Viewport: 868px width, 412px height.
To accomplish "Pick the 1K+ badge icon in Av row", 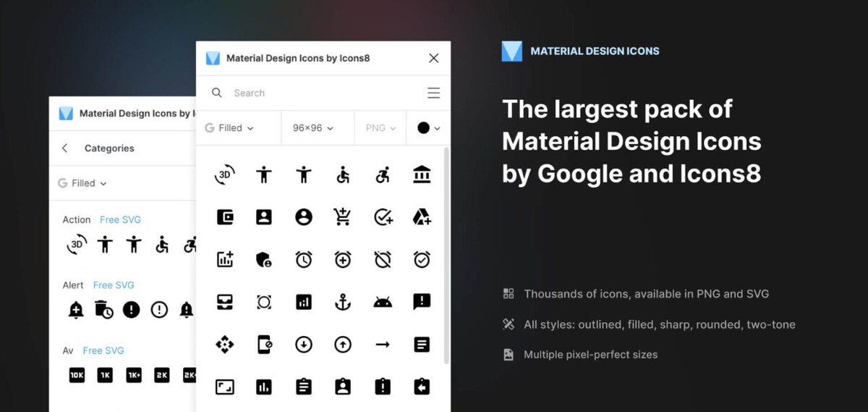I will tap(134, 375).
